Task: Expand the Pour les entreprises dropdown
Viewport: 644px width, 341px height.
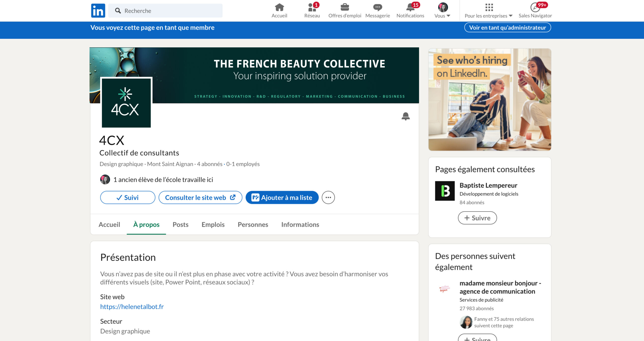Action: pyautogui.click(x=488, y=10)
